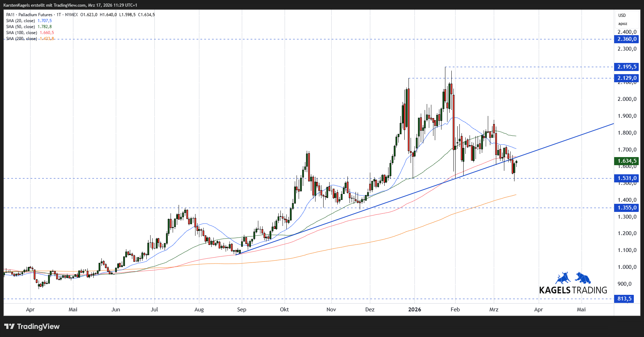This screenshot has width=644, height=337.
Task: Open the apoz unit selector
Action: (x=623, y=24)
